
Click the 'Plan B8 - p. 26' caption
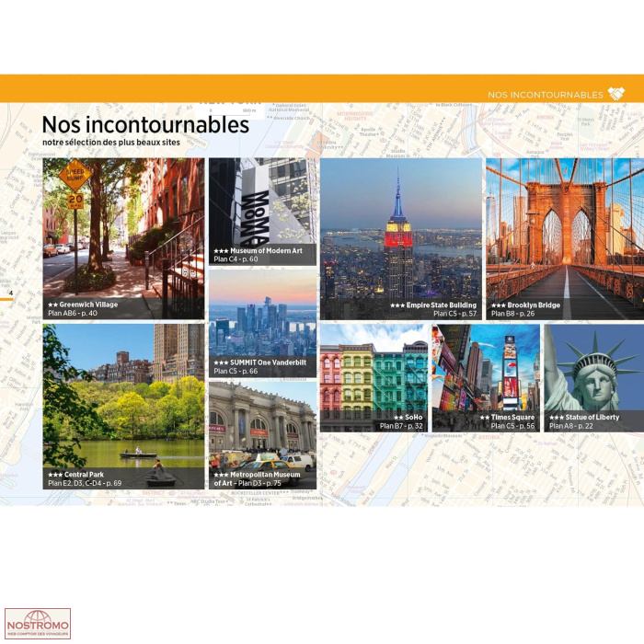pyautogui.click(x=512, y=314)
